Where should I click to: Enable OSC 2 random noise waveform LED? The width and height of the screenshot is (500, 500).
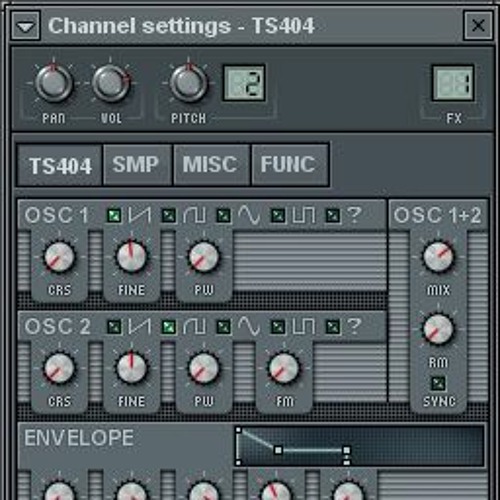tap(333, 327)
